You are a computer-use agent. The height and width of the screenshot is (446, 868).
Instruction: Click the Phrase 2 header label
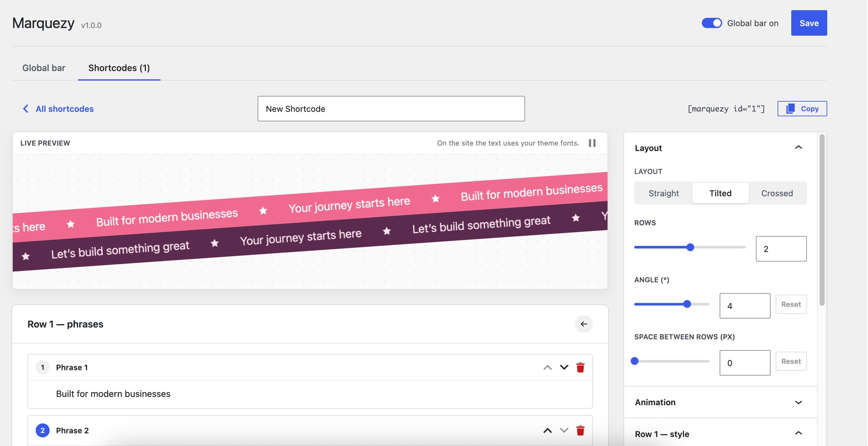pyautogui.click(x=72, y=430)
